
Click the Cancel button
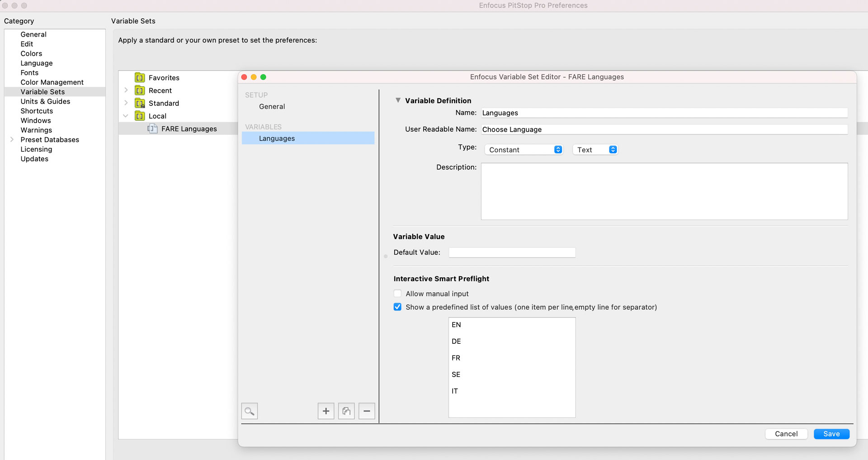point(786,434)
